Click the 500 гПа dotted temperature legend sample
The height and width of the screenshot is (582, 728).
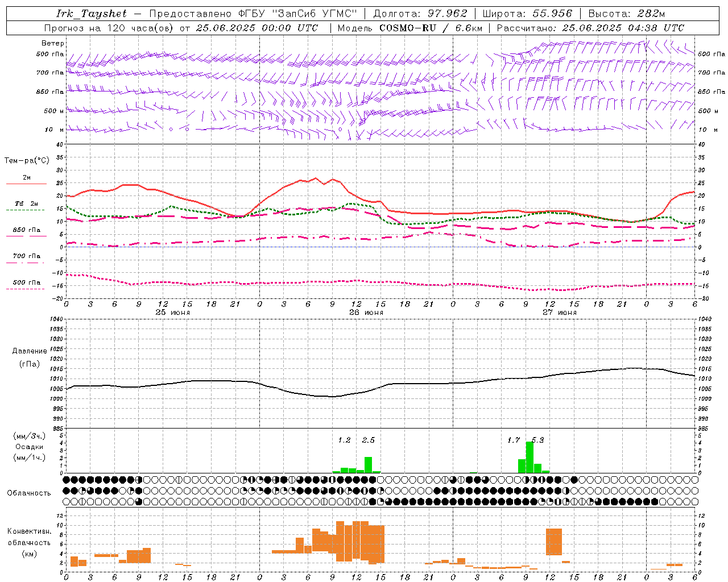25,289
